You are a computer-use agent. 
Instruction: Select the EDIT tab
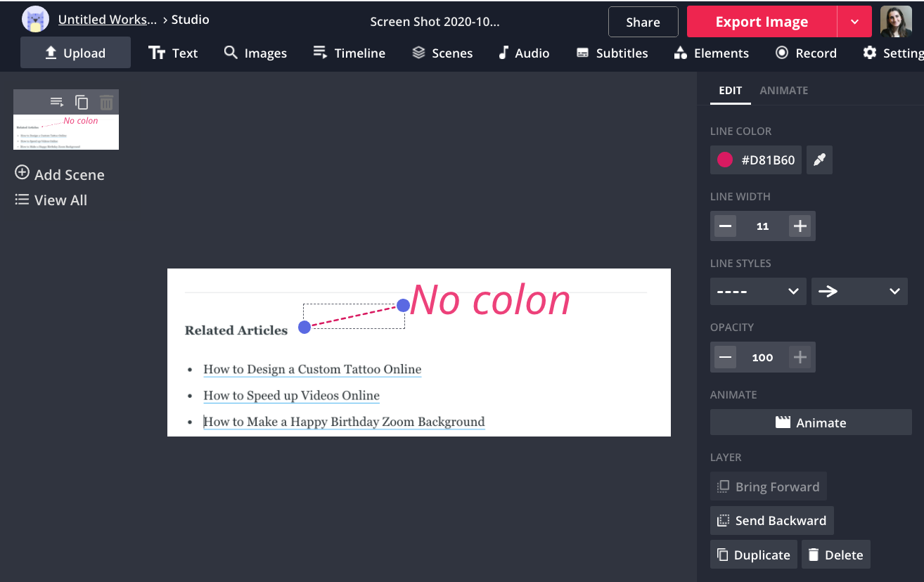coord(730,91)
